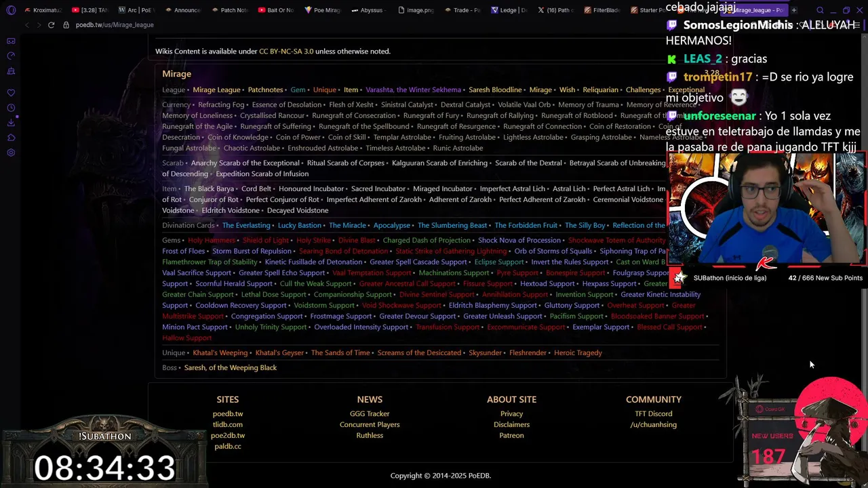Open GX Corner gamepad icon in sidebar
The width and height of the screenshot is (868, 488).
[x=11, y=41]
